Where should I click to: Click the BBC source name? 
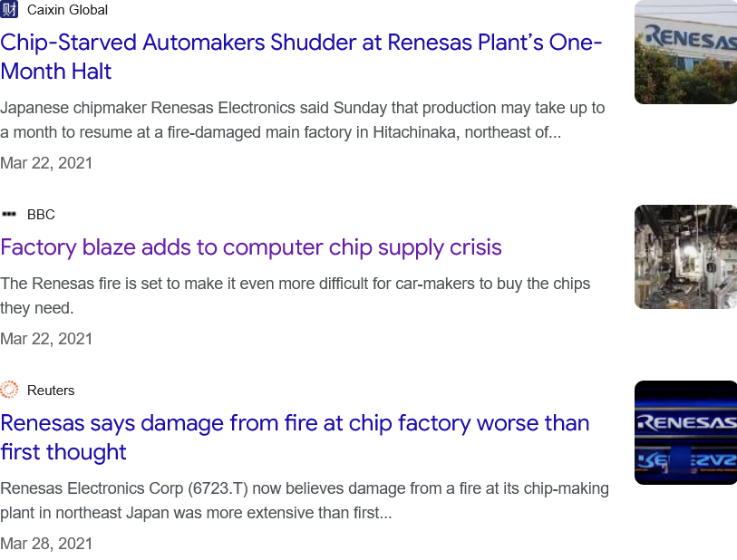coord(41,214)
